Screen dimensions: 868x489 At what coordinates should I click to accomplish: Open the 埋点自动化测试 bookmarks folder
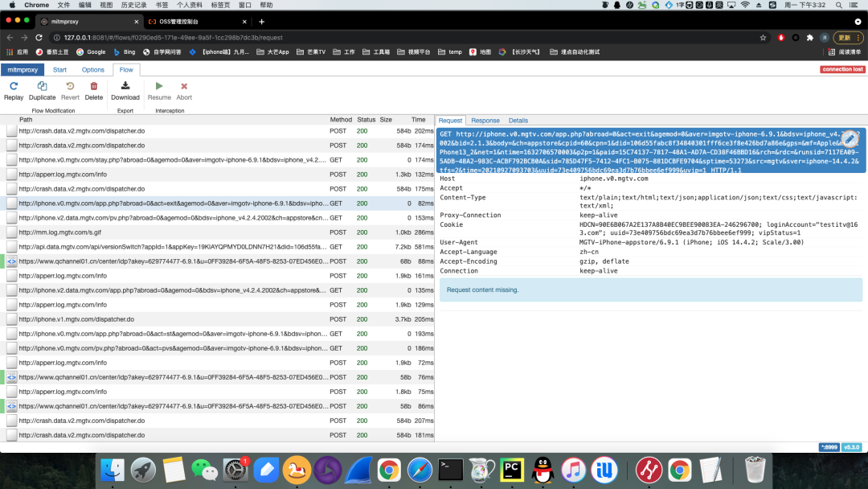tap(575, 52)
